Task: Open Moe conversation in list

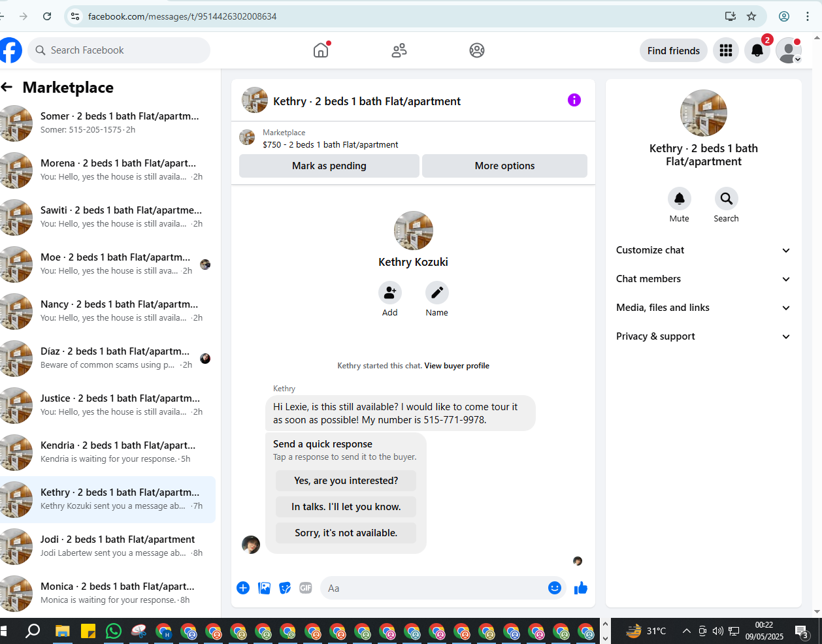Action: (108, 264)
